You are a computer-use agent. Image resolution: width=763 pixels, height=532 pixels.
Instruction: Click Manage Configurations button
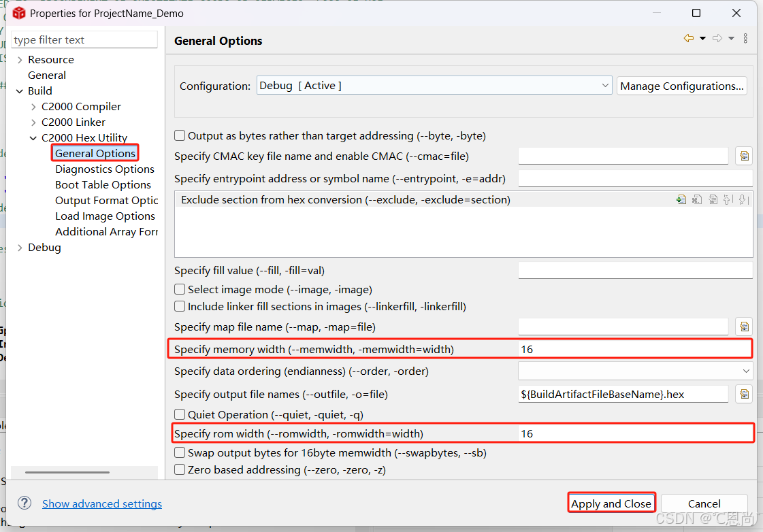point(682,86)
